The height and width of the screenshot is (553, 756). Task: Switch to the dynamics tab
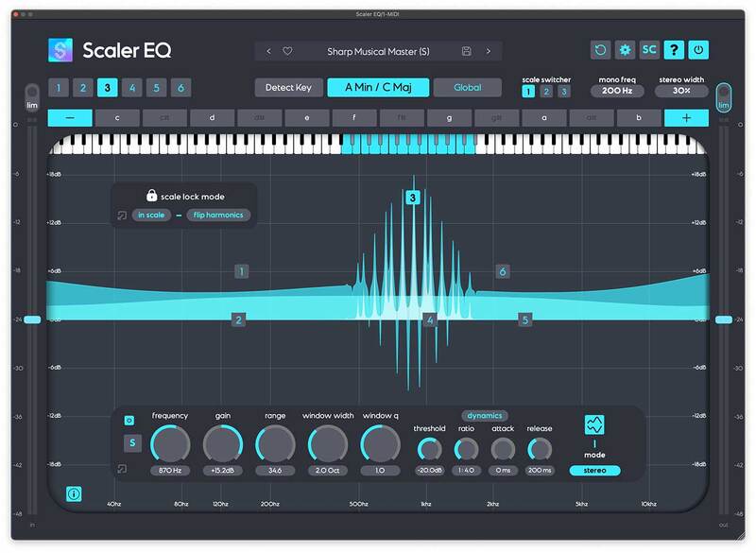484,415
